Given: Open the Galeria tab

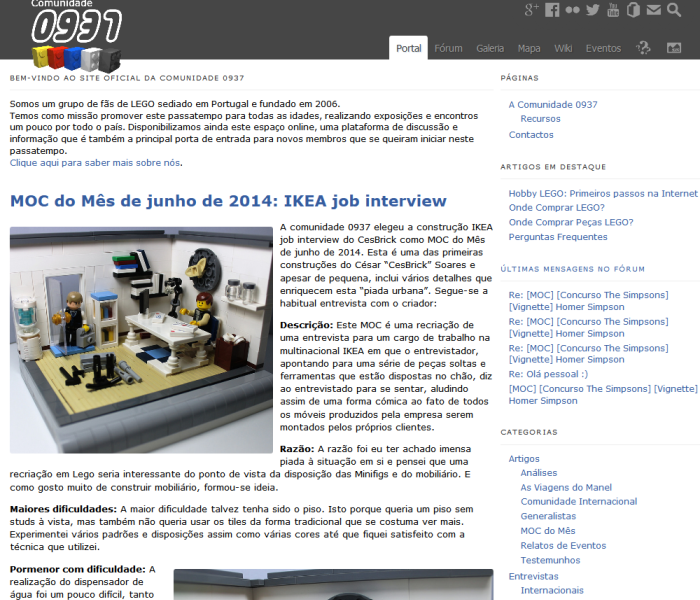Looking at the screenshot, I should point(490,48).
